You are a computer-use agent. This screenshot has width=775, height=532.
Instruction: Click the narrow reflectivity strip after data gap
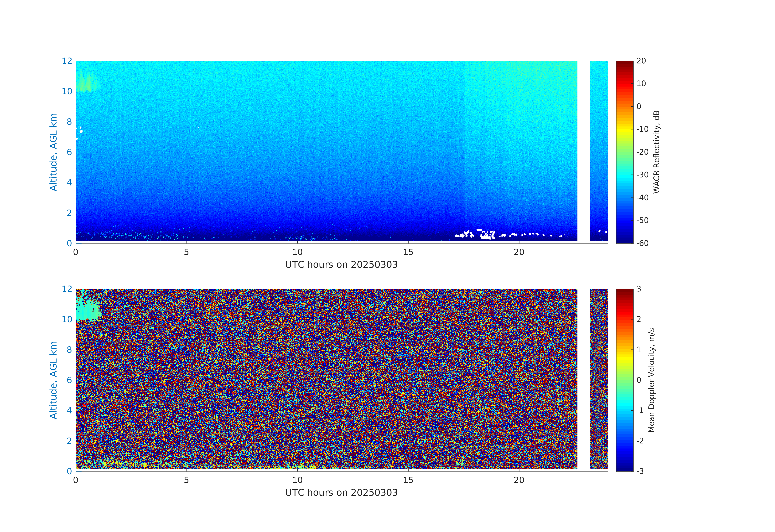pos(599,150)
